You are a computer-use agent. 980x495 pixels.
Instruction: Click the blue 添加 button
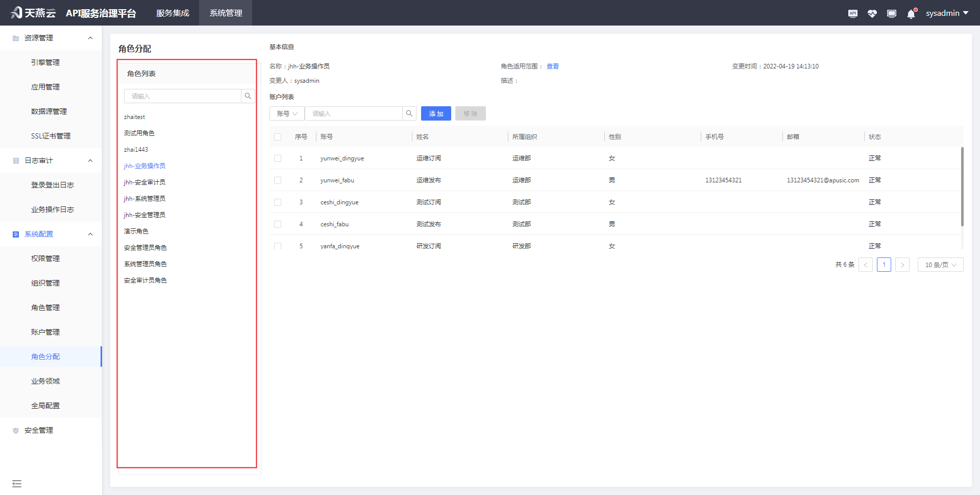click(435, 113)
